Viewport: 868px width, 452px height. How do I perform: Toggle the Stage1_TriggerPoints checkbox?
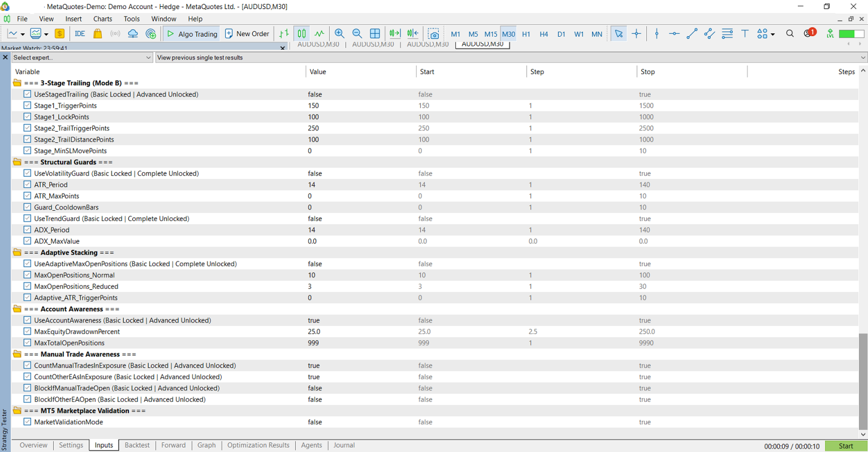(x=27, y=106)
